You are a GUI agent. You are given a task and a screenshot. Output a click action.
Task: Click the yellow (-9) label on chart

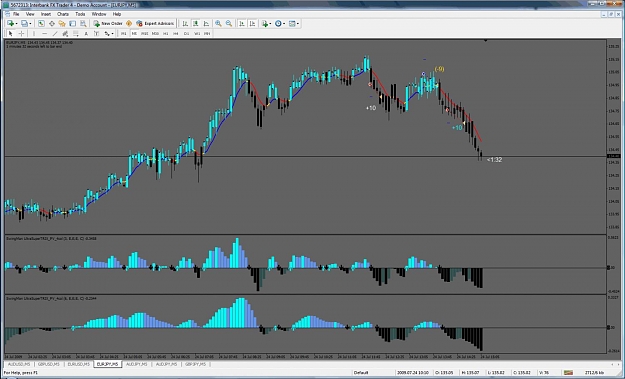pyautogui.click(x=439, y=69)
